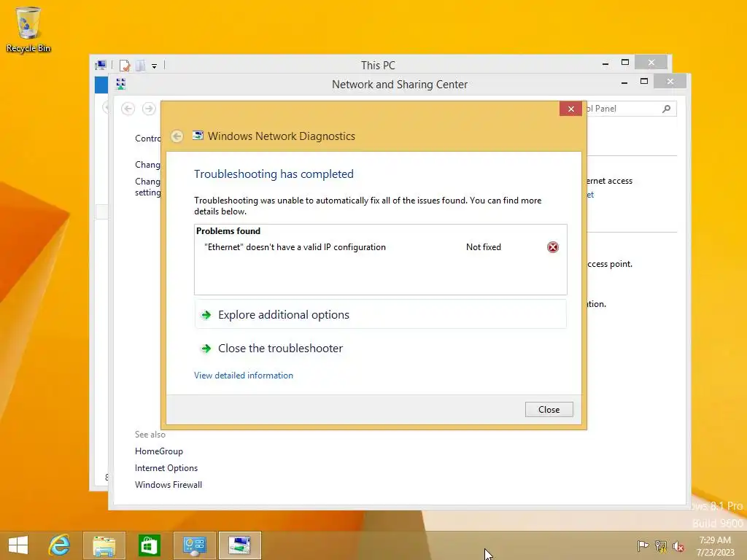Click the Explore additional options green arrow
Image resolution: width=747 pixels, height=560 pixels.
click(x=206, y=315)
